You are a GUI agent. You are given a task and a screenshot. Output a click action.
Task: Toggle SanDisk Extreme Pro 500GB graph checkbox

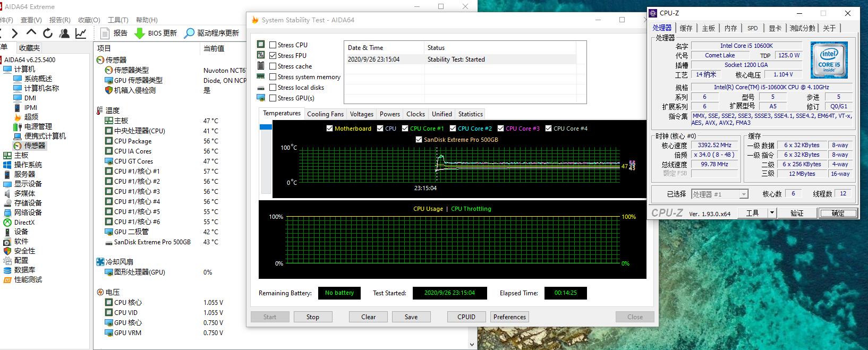(x=419, y=140)
